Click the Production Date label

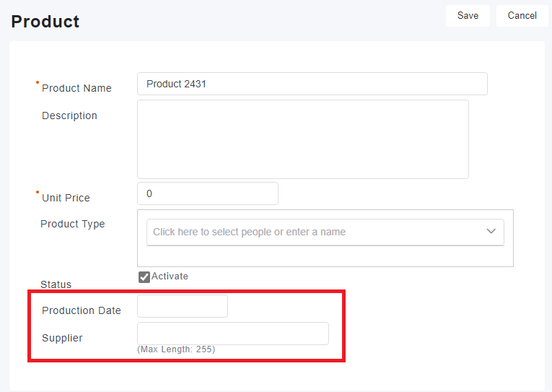(82, 310)
